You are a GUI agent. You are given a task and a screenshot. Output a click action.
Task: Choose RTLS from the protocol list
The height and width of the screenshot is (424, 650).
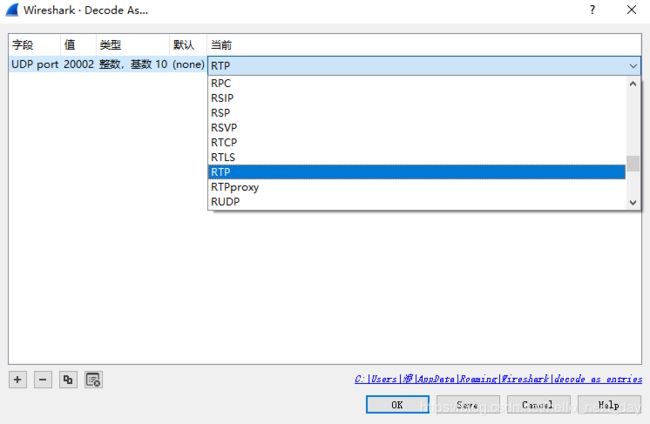pos(416,157)
